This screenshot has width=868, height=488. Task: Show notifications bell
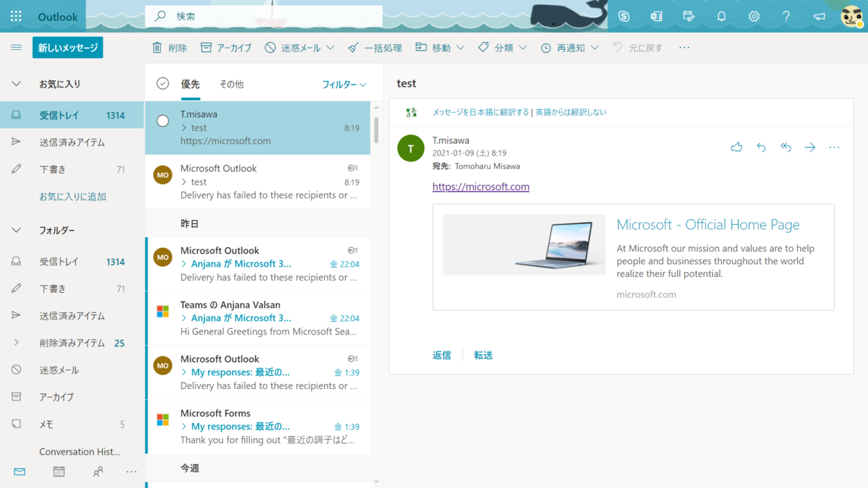tap(721, 16)
